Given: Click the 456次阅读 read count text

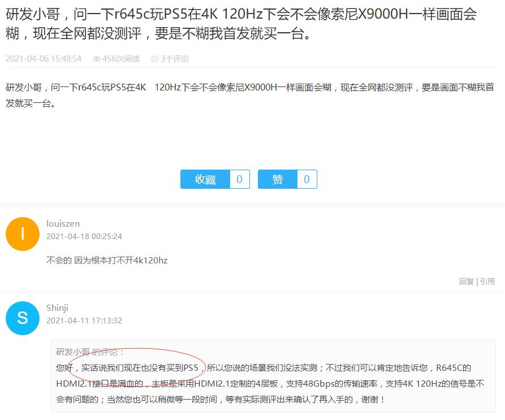Looking at the screenshot, I should pyautogui.click(x=121, y=59).
